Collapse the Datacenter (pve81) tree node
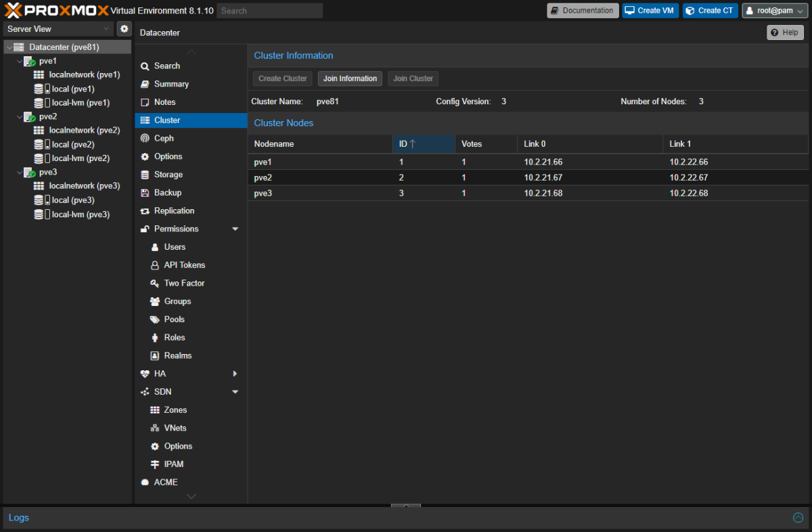The width and height of the screenshot is (812, 532). pos(9,47)
